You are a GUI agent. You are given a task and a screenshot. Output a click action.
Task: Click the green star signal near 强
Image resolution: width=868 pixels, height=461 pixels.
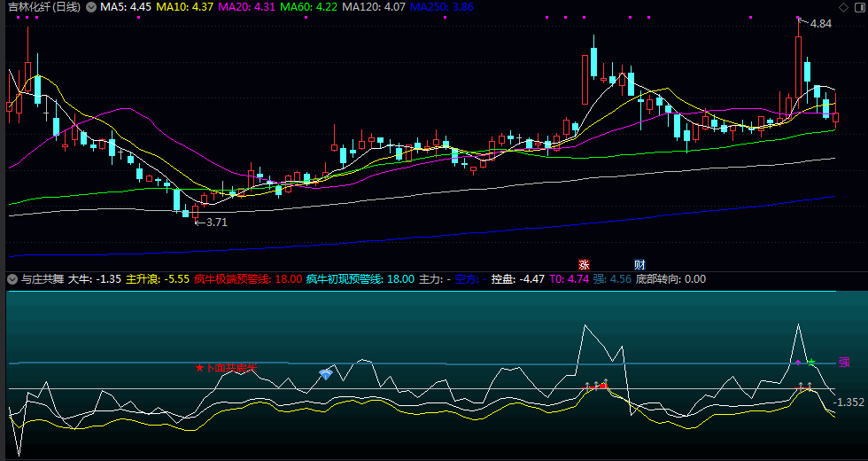click(811, 363)
